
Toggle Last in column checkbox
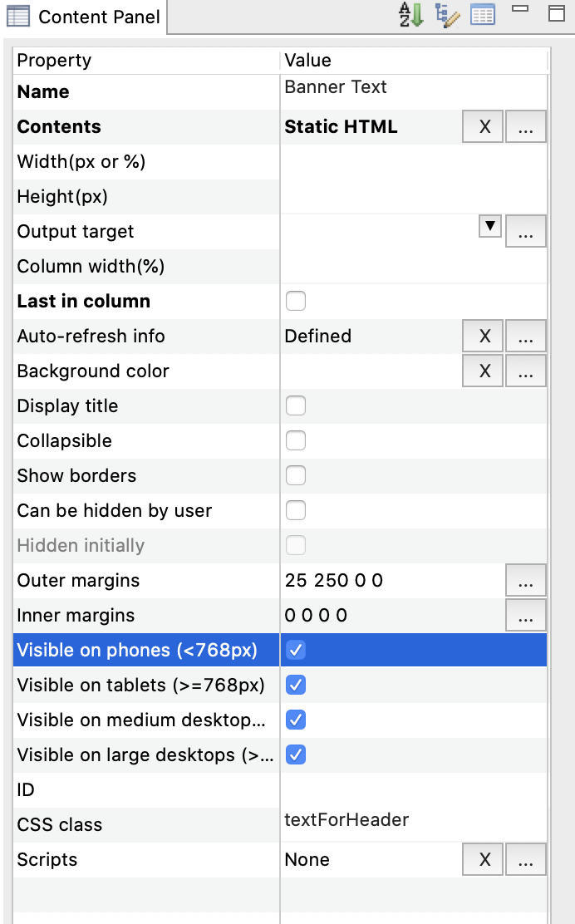click(296, 301)
